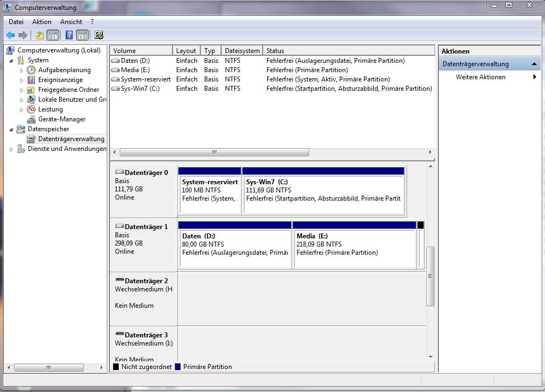The image size is (545, 392).
Task: Click the rightmost rescan toolbar icon
Action: tap(98, 35)
